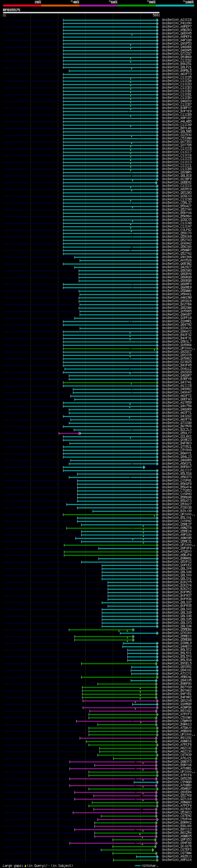Click the white query sequence bar

81,12
